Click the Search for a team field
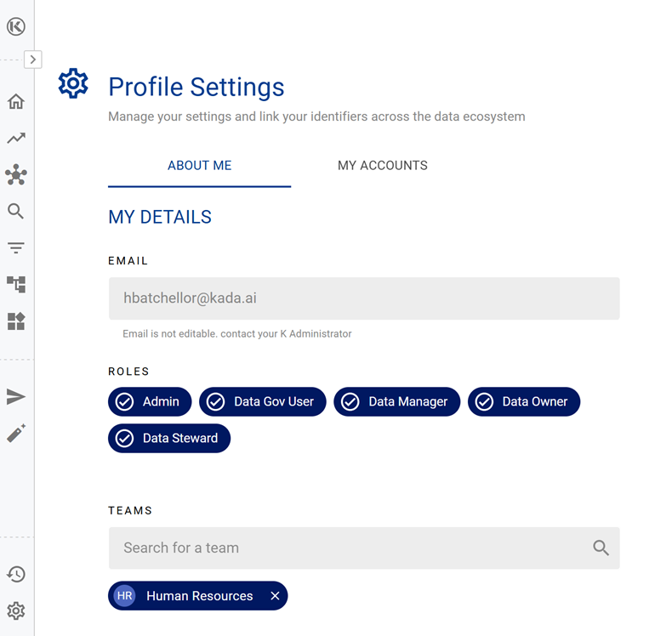 tap(353, 548)
